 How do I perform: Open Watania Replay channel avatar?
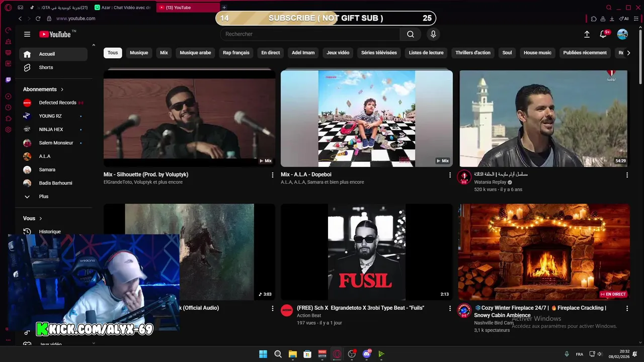point(464,177)
